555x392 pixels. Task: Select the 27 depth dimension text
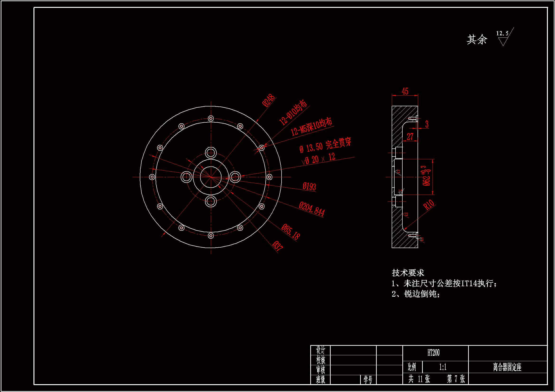tap(410, 137)
